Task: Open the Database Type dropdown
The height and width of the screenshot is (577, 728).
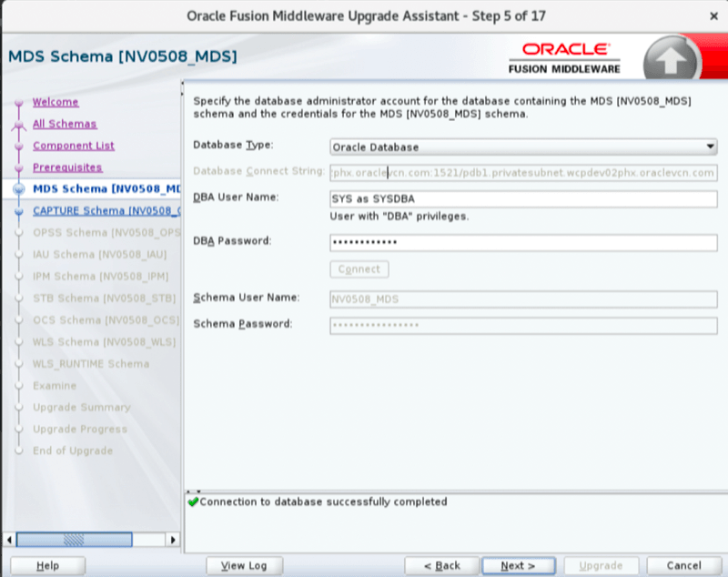Action: (523, 147)
